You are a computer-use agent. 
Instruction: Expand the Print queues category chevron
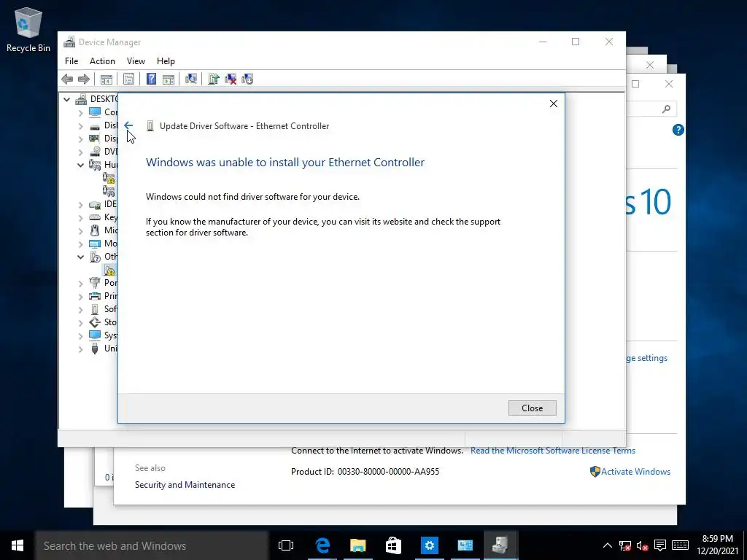click(x=80, y=296)
